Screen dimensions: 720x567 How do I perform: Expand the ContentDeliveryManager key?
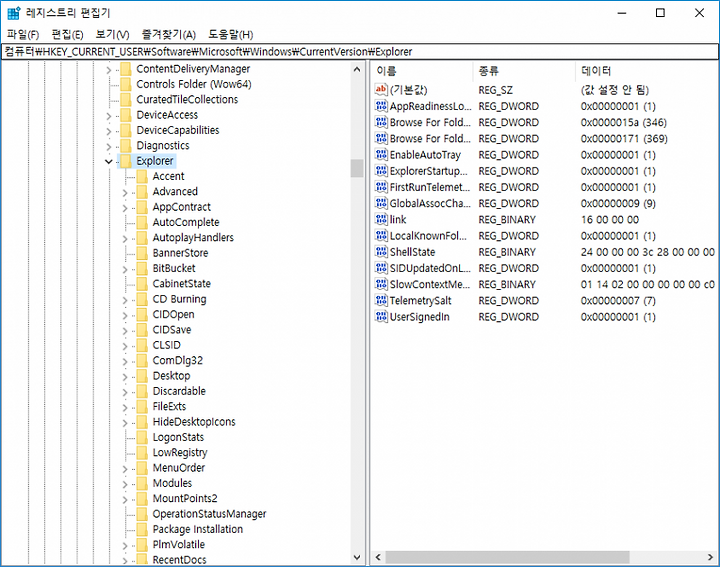(109, 70)
